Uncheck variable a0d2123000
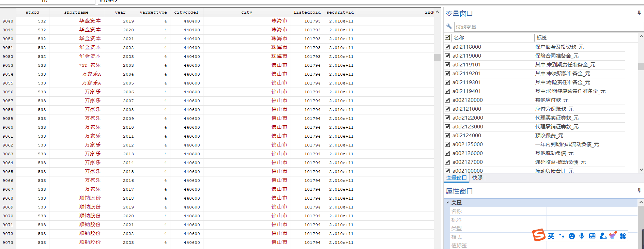 447,127
